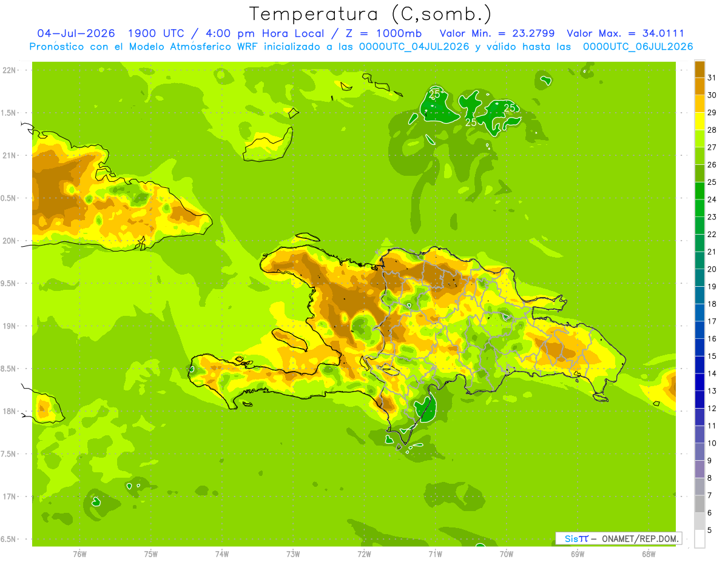Screen dimensions: 728x562
Task: Pick the dark brown swatch above legend value 31
Action: pyautogui.click(x=699, y=69)
